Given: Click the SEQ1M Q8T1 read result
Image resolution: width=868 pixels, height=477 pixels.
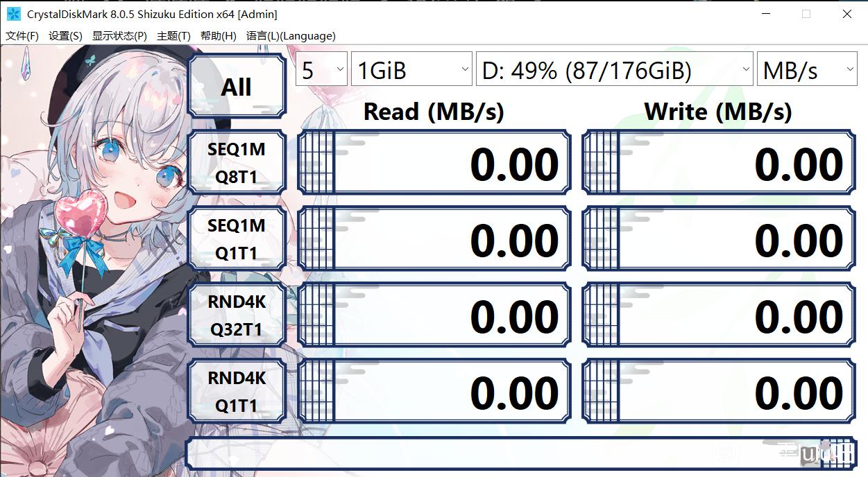Looking at the screenshot, I should coord(434,162).
